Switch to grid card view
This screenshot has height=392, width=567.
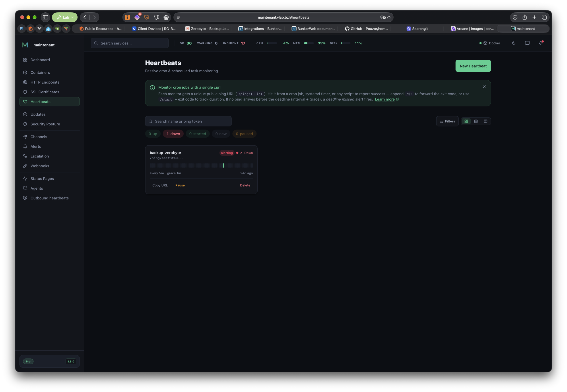click(466, 121)
